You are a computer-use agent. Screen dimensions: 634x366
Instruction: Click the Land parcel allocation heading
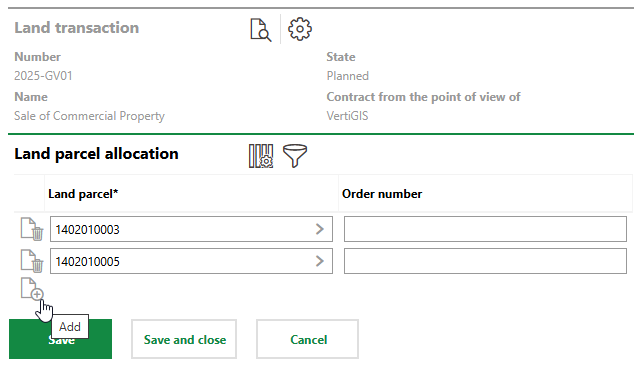click(x=96, y=154)
